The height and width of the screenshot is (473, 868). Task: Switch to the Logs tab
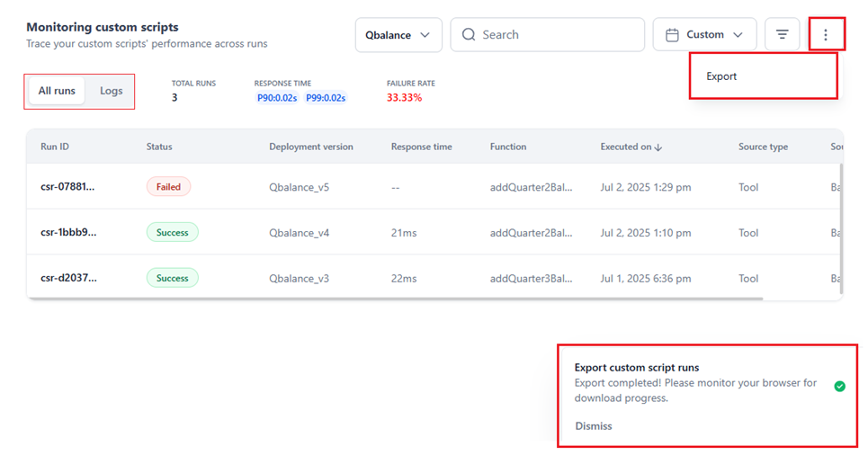click(x=112, y=91)
